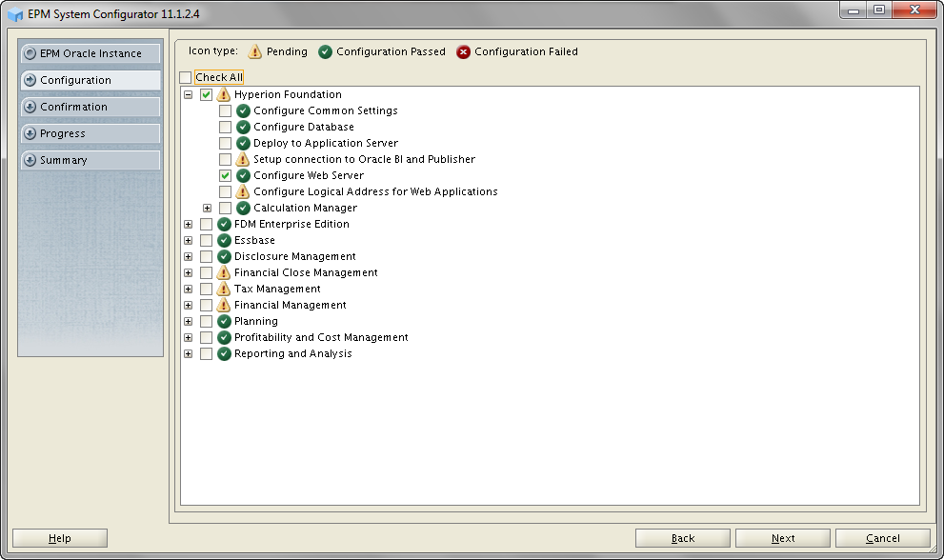Screen dimensions: 944x560
Task: Expand the Planning tree node
Action: pyautogui.click(x=188, y=322)
